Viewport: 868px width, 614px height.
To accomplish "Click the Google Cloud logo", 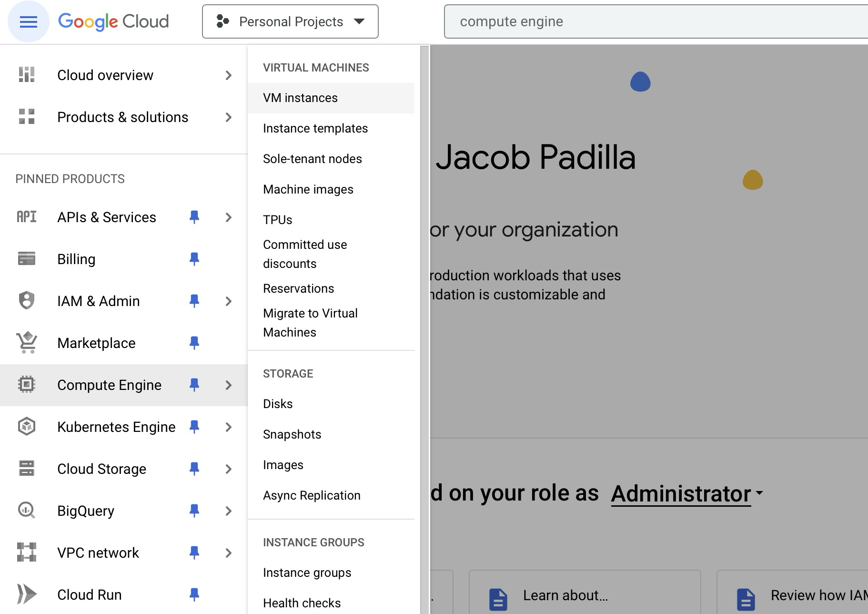I will click(113, 21).
